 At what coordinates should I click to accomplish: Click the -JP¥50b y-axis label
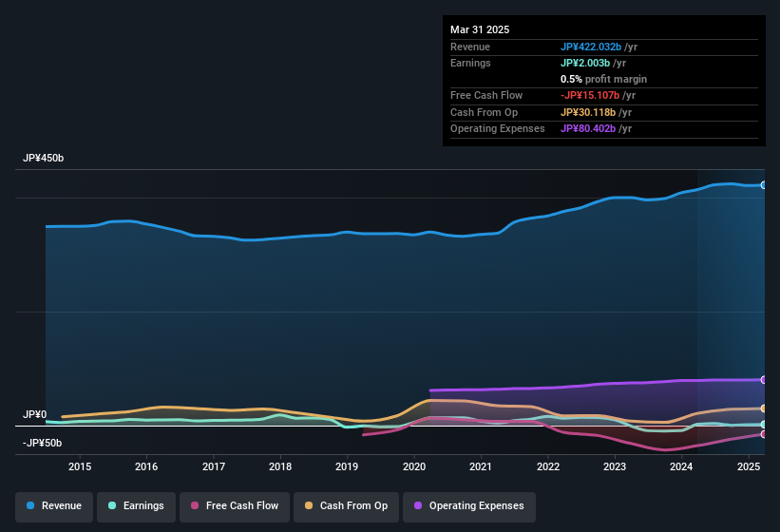pos(43,443)
